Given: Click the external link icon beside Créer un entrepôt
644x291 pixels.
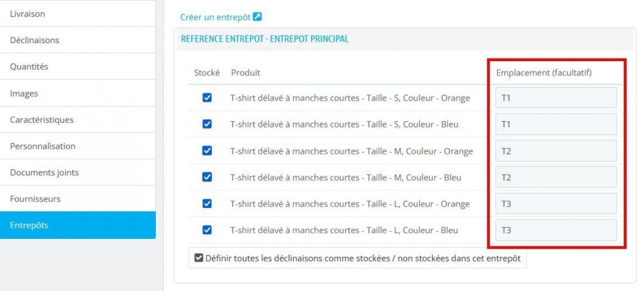Looking at the screenshot, I should click(x=258, y=17).
